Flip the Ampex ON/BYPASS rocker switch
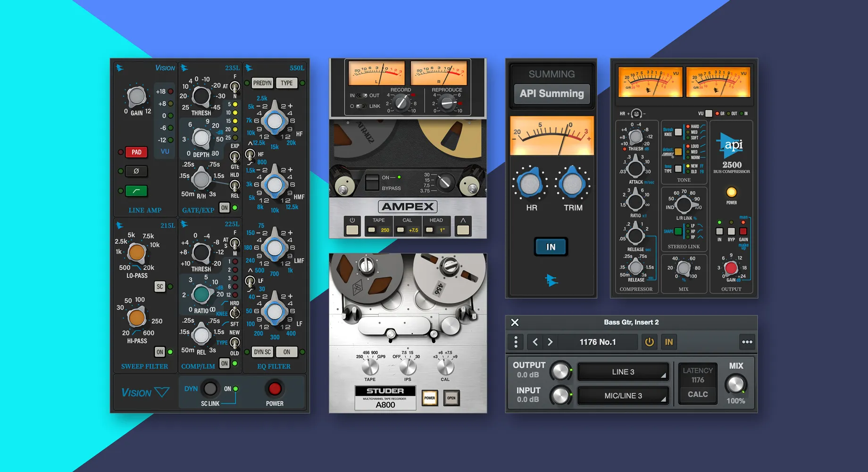868x472 pixels. (x=372, y=182)
